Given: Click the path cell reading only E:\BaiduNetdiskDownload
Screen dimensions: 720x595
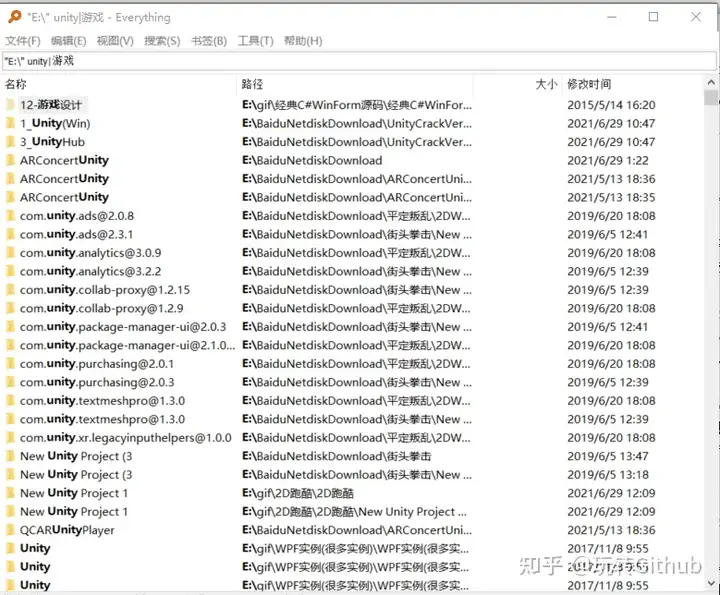Looking at the screenshot, I should coord(312,160).
